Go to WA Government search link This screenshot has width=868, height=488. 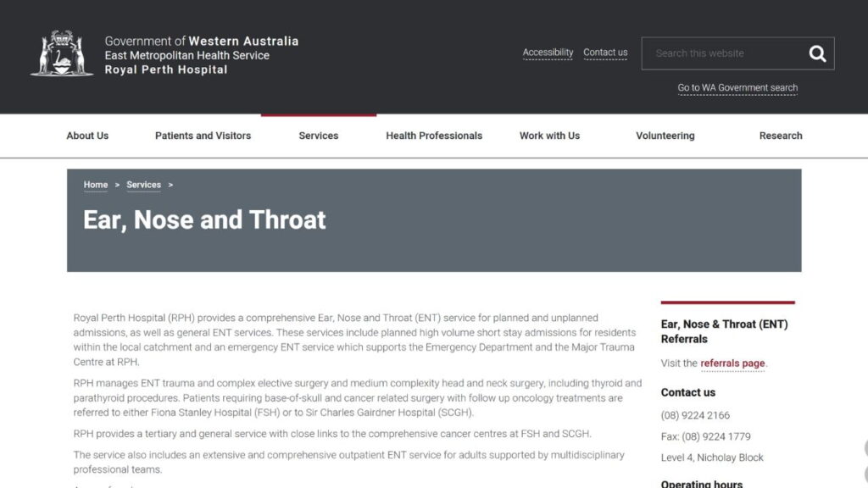(x=737, y=88)
